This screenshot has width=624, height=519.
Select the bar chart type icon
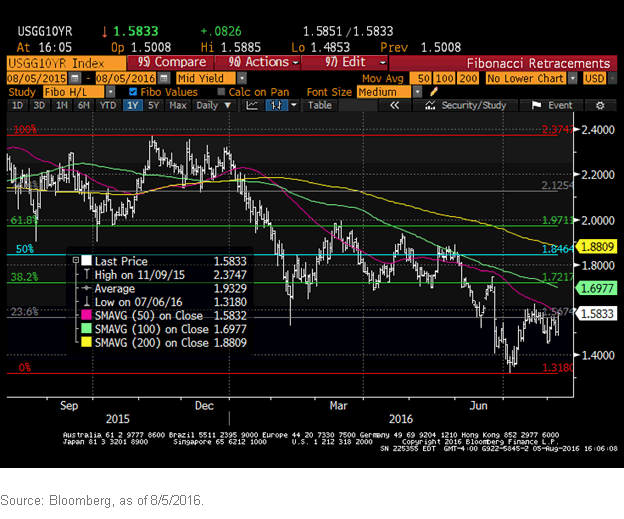tap(276, 105)
